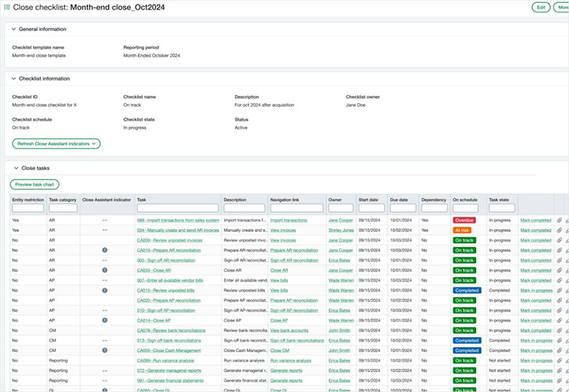Screen dimensions: 569x392
Task: Click paperclip attachment icon in Overdue task row
Action: (x=560, y=220)
